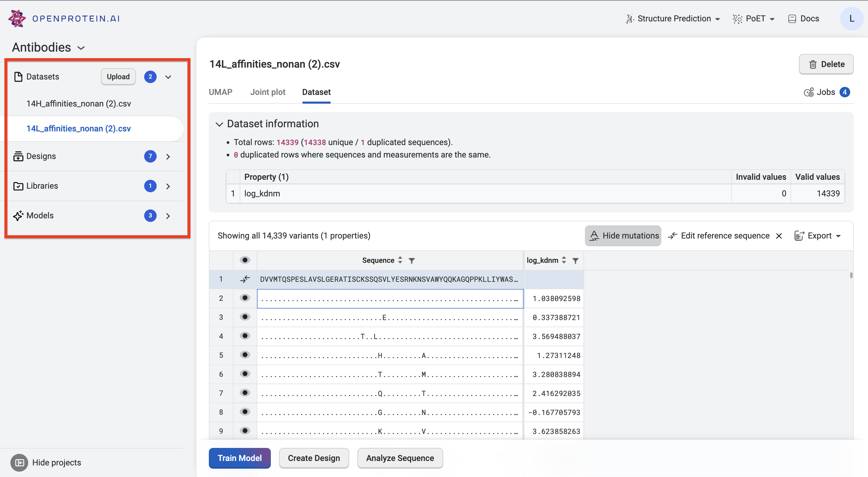Click the Hide mutations letter icon
The image size is (868, 477).
[594, 236]
